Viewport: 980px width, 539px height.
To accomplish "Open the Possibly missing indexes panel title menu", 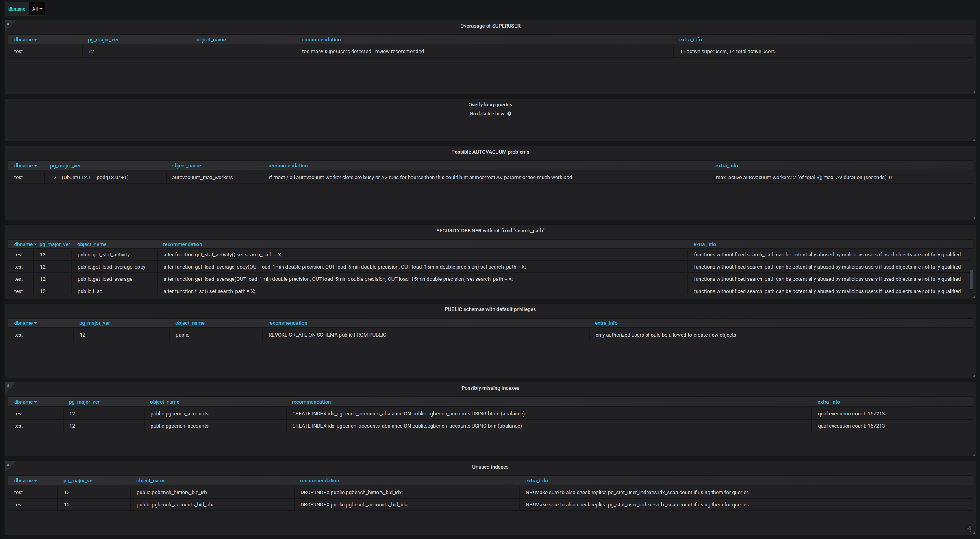I will tap(490, 388).
